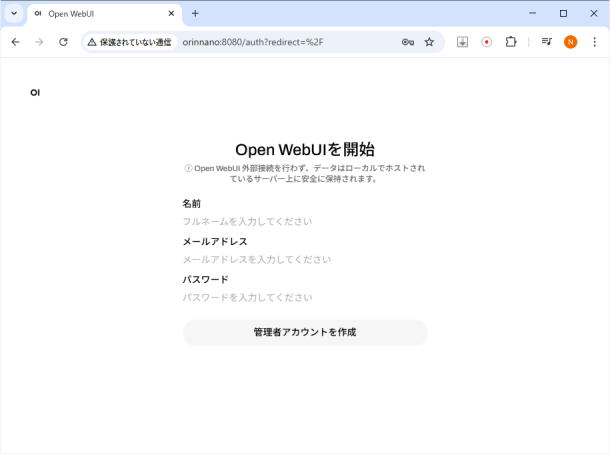Click the download extension icon
This screenshot has width=610, height=454.
[x=463, y=42]
